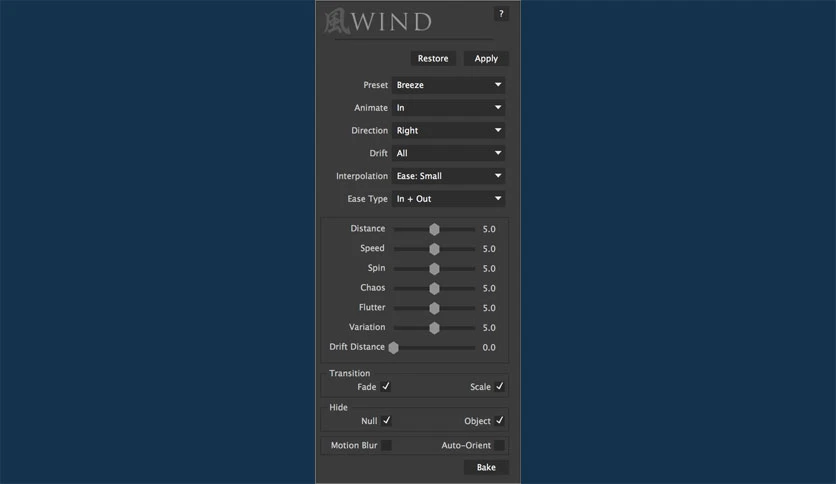Uncheck the Hide Object checkbox
The width and height of the screenshot is (836, 484).
500,421
